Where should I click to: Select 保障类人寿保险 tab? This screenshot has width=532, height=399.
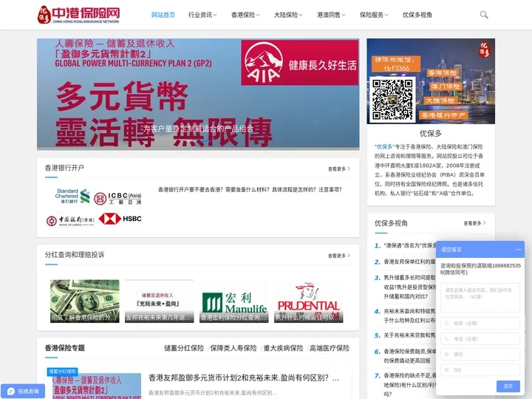pyautogui.click(x=233, y=348)
